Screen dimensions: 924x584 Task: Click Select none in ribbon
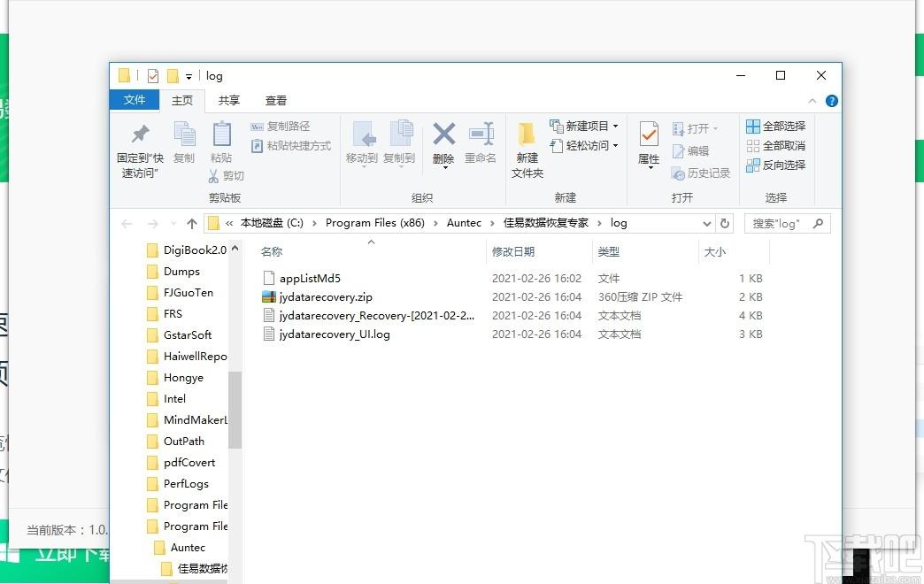coord(775,146)
